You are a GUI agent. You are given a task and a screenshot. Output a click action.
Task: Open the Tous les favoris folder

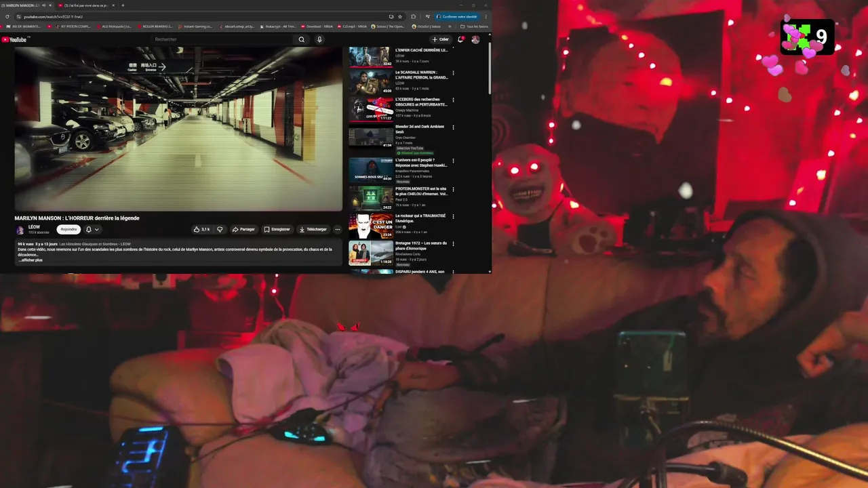(473, 26)
